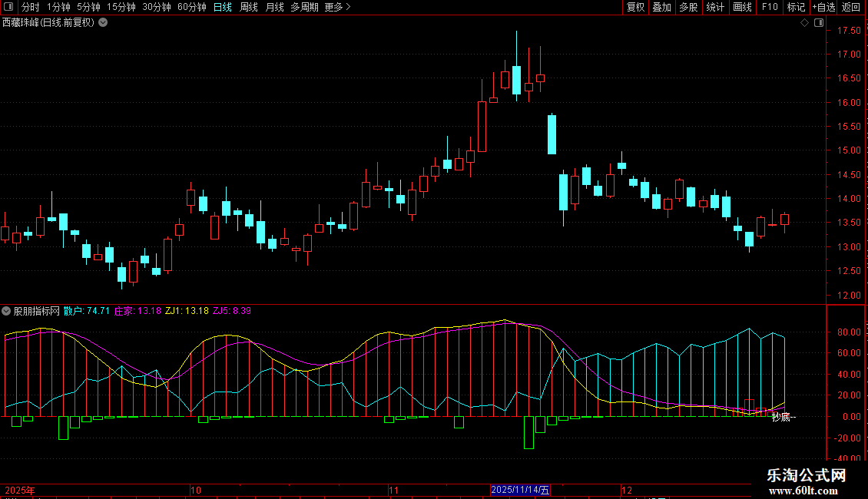The width and height of the screenshot is (868, 499).
Task: Switch to 日线 daily chart
Action: tap(223, 7)
